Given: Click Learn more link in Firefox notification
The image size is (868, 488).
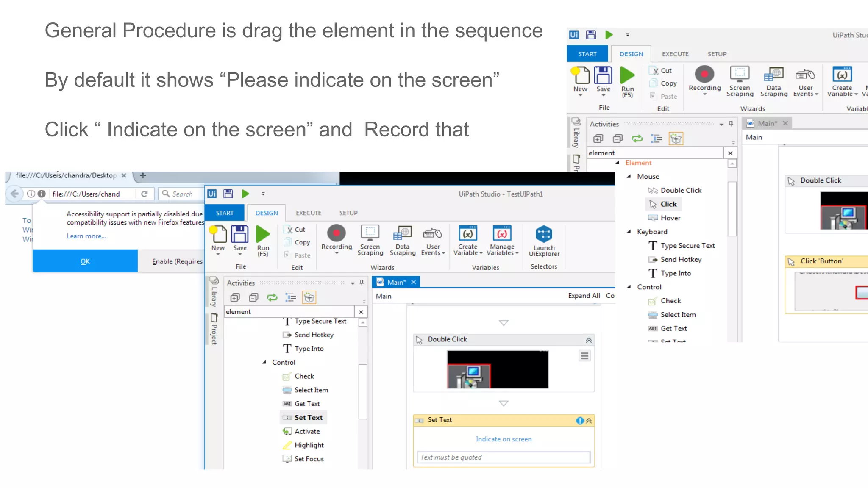Looking at the screenshot, I should click(86, 236).
